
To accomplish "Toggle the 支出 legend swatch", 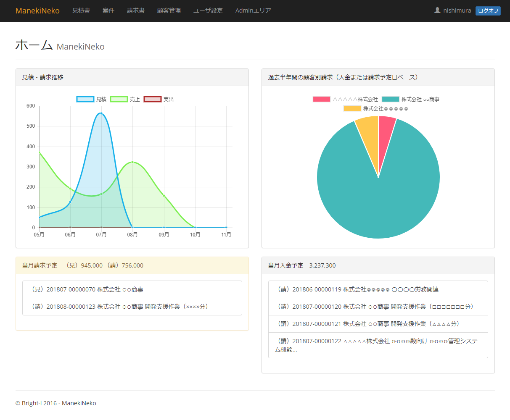I will [153, 99].
